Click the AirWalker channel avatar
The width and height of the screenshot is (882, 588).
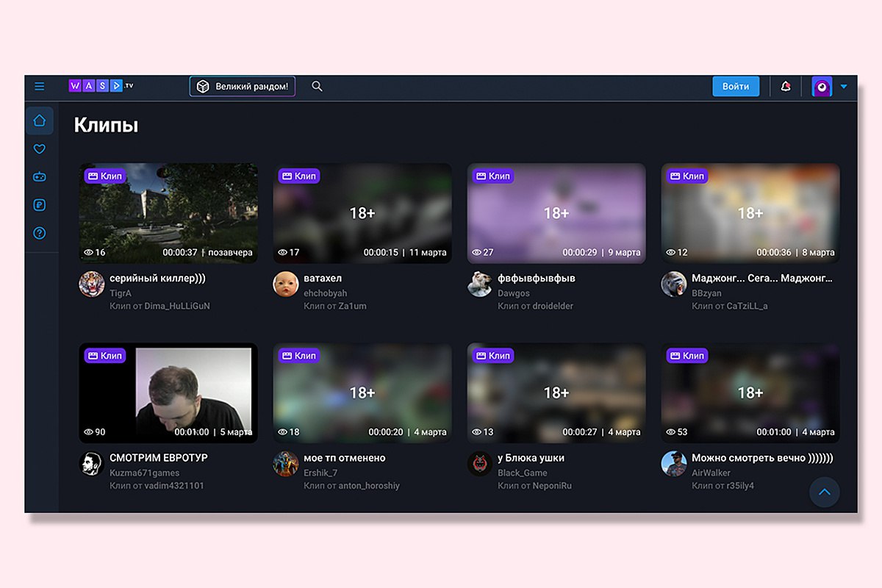coord(673,464)
